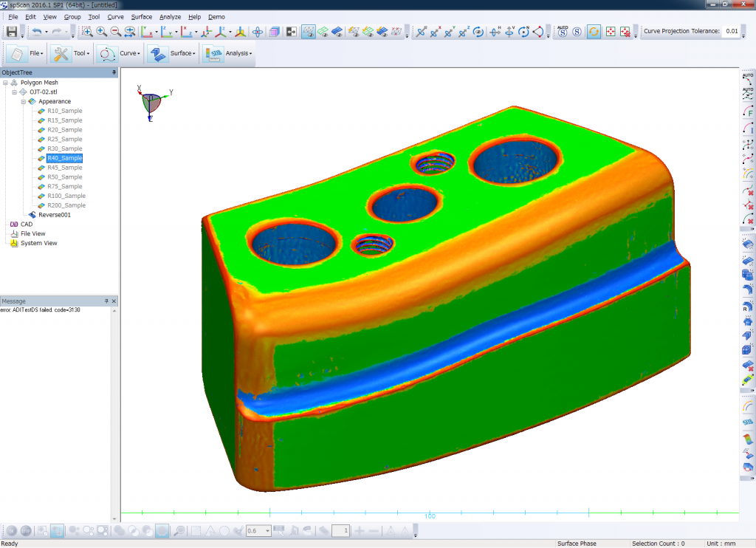Click the rectangle selection icon in bottom toolbar
This screenshot has width=756, height=548.
[x=196, y=531]
